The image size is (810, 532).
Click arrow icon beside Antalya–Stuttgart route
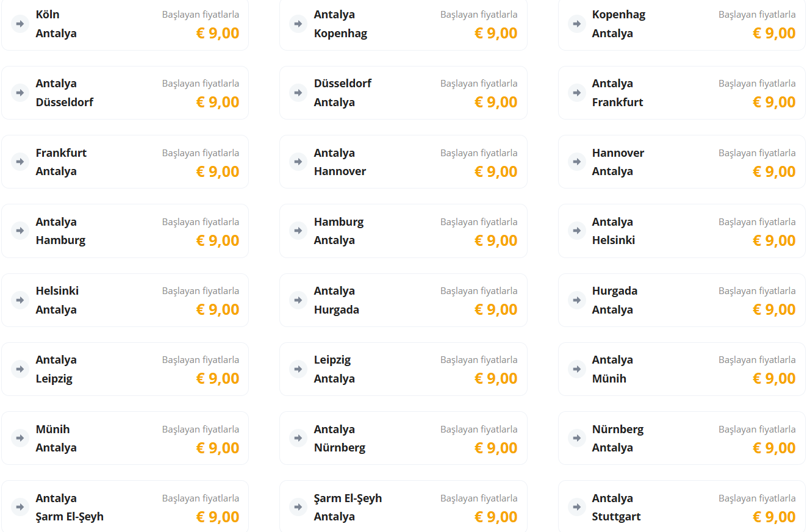coord(576,507)
